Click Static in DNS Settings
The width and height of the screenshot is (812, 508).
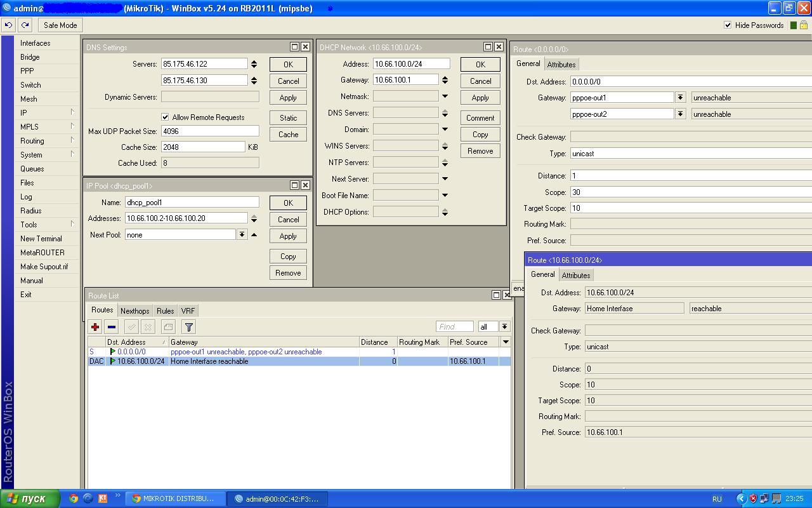pyautogui.click(x=288, y=118)
